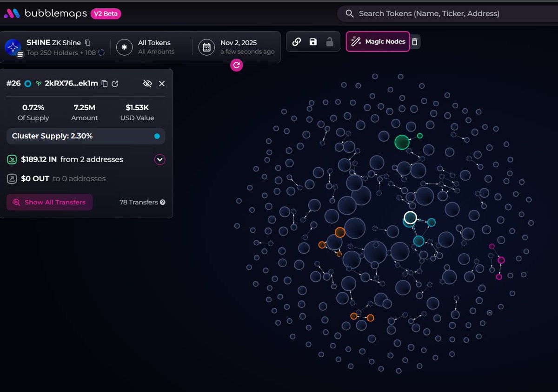Click the blue cluster ring icon by #26
The height and width of the screenshot is (392, 558).
28,84
